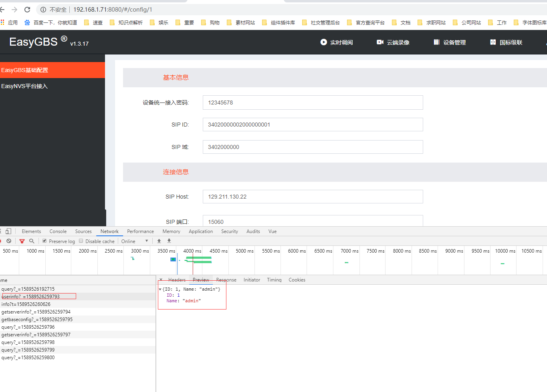The height and width of the screenshot is (392, 547).
Task: Select request userinfo?_=1589526259793
Action: [x=78, y=297]
